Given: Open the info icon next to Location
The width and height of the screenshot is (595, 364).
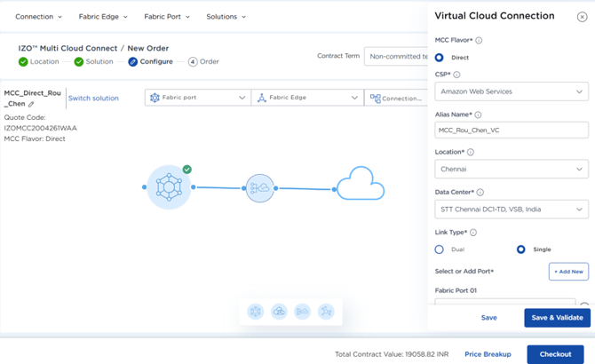Looking at the screenshot, I should (x=471, y=152).
